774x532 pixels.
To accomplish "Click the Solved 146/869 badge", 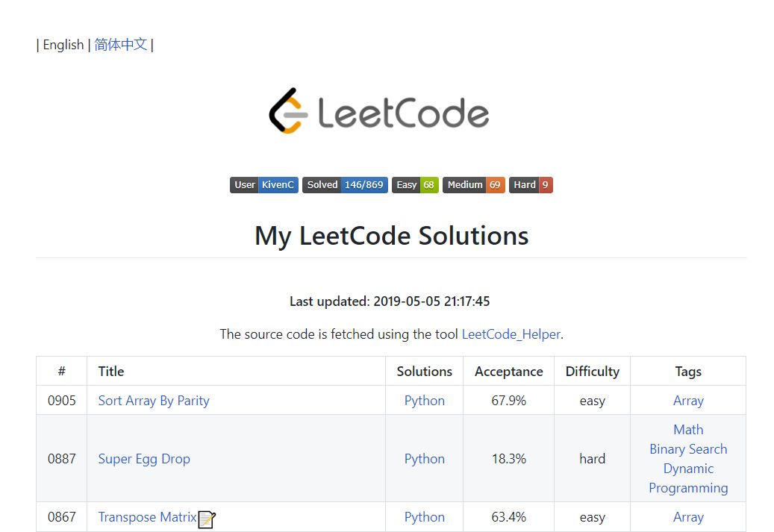I will (345, 185).
